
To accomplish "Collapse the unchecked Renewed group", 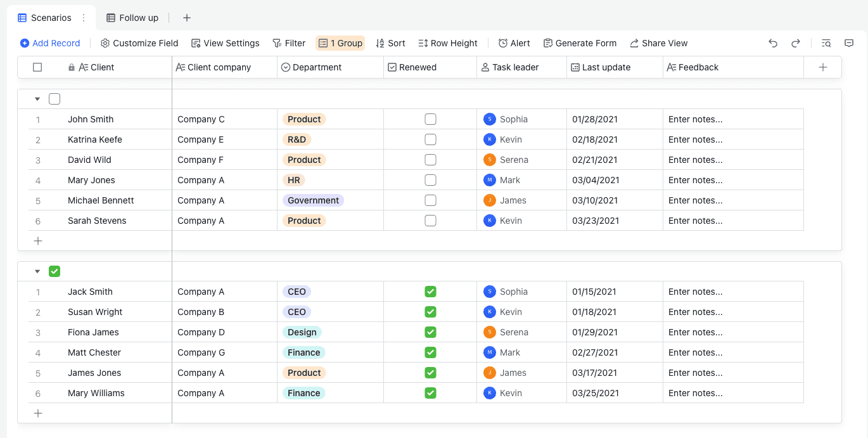I will tap(37, 99).
